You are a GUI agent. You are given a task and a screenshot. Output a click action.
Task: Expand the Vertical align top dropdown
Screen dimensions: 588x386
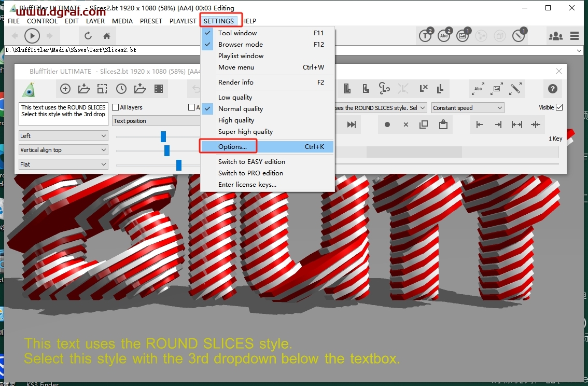pyautogui.click(x=63, y=150)
